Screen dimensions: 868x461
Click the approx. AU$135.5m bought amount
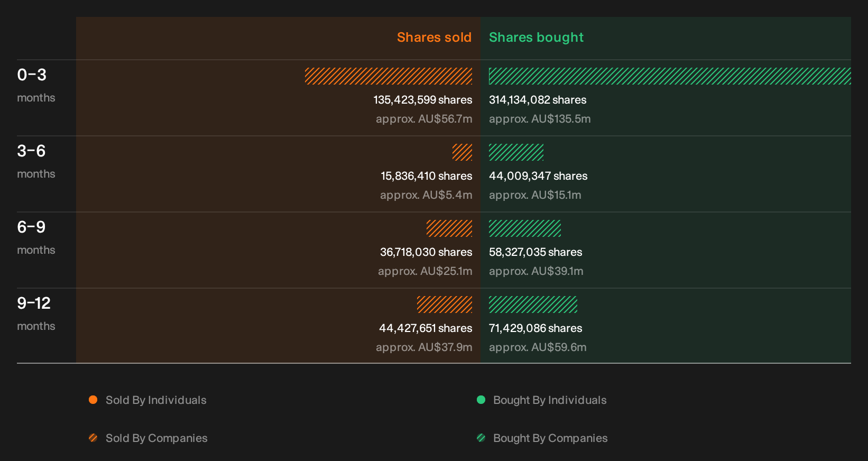click(540, 119)
